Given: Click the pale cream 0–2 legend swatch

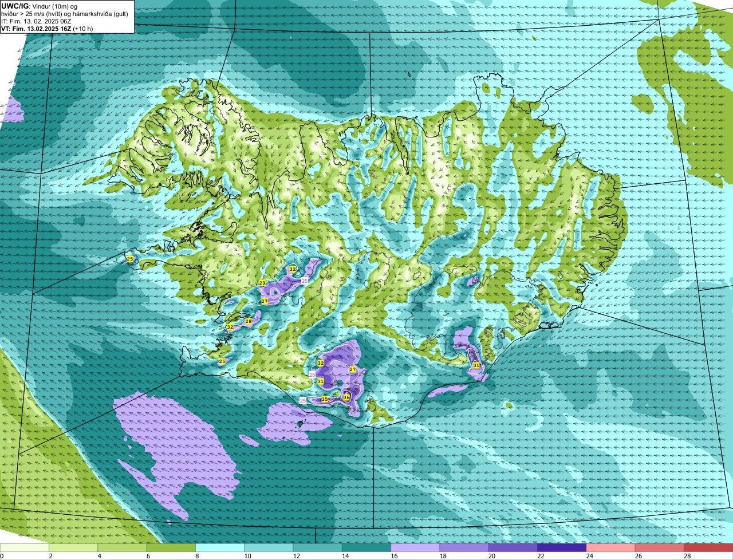Looking at the screenshot, I should pos(25,547).
